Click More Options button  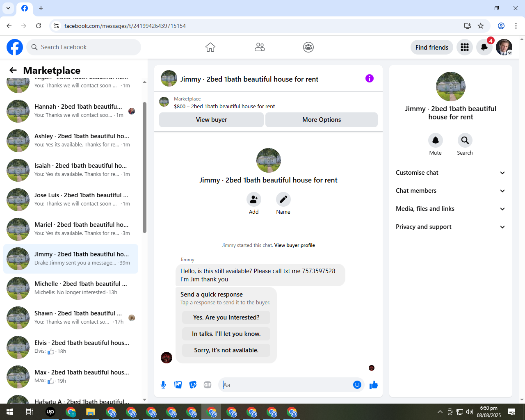(x=322, y=120)
